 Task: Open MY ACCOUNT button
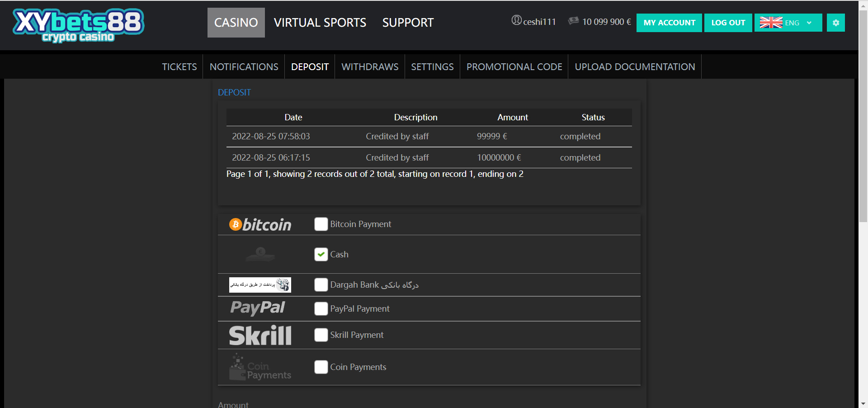pyautogui.click(x=669, y=23)
